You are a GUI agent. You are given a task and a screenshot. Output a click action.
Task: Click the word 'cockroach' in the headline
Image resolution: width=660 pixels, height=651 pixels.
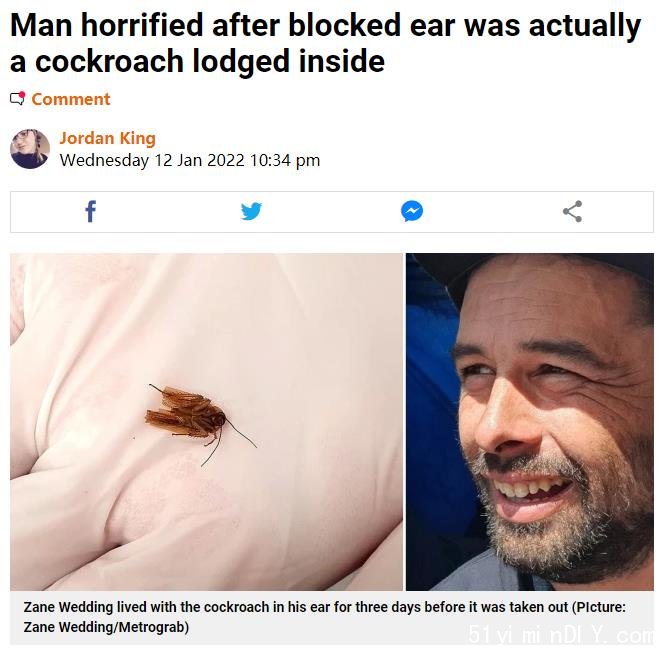click(x=109, y=61)
